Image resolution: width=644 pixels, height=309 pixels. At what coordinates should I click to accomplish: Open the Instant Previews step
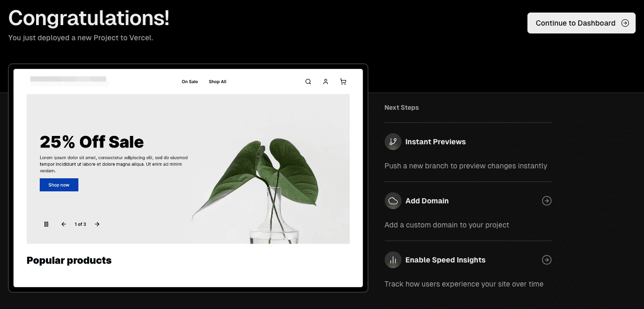435,142
